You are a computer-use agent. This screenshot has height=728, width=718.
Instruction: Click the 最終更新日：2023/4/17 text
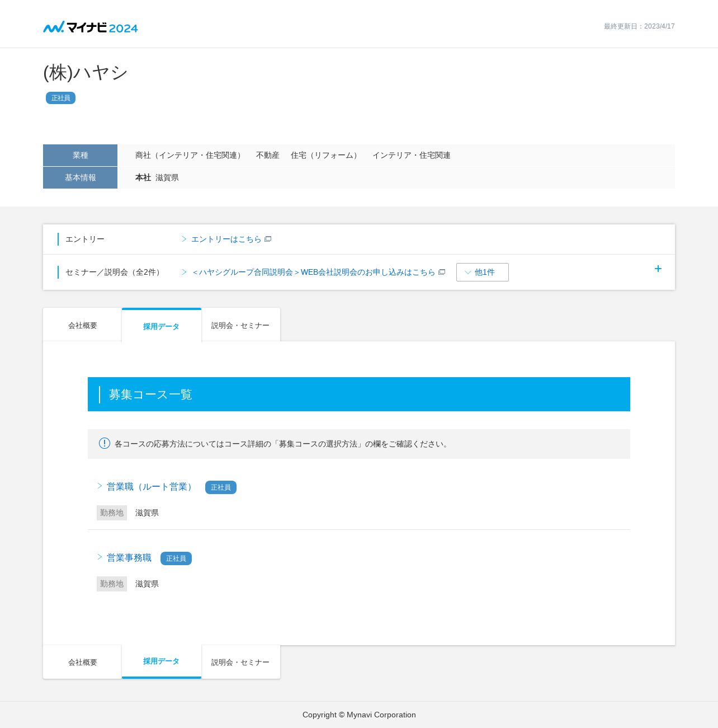[x=639, y=26]
